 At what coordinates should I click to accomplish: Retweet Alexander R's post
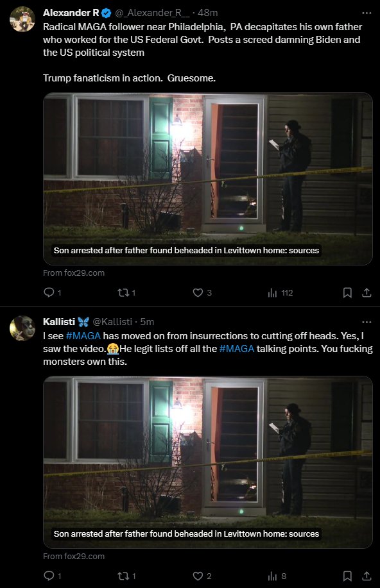(x=123, y=292)
